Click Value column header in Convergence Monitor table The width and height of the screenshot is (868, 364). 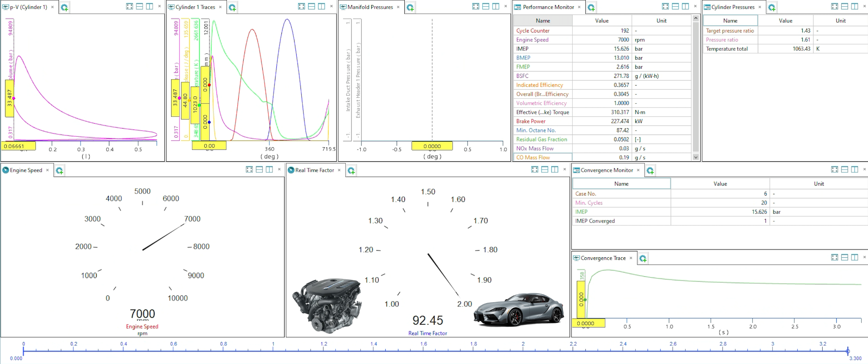point(720,184)
